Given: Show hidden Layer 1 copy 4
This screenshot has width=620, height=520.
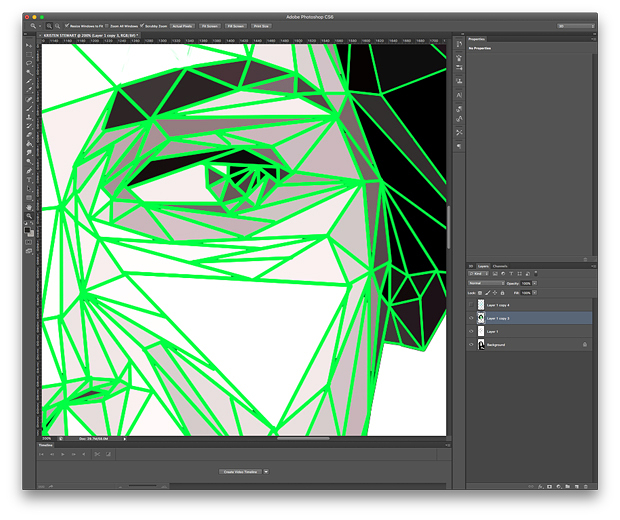Looking at the screenshot, I should click(x=471, y=305).
